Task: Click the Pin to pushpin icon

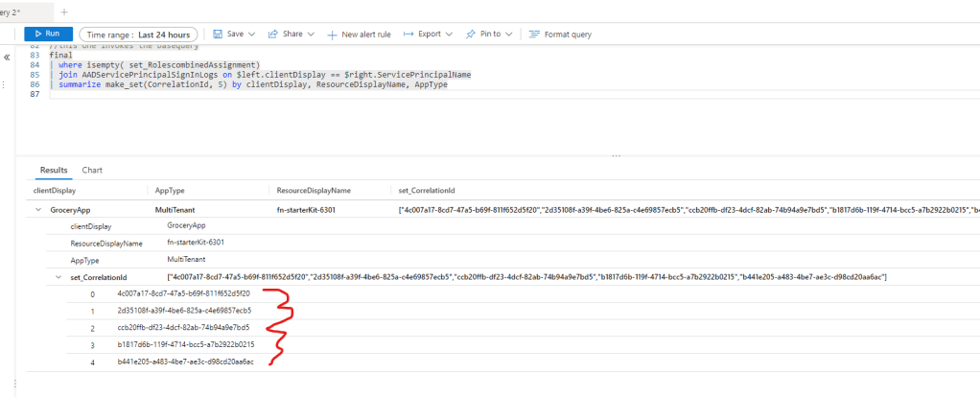Action: click(x=471, y=34)
